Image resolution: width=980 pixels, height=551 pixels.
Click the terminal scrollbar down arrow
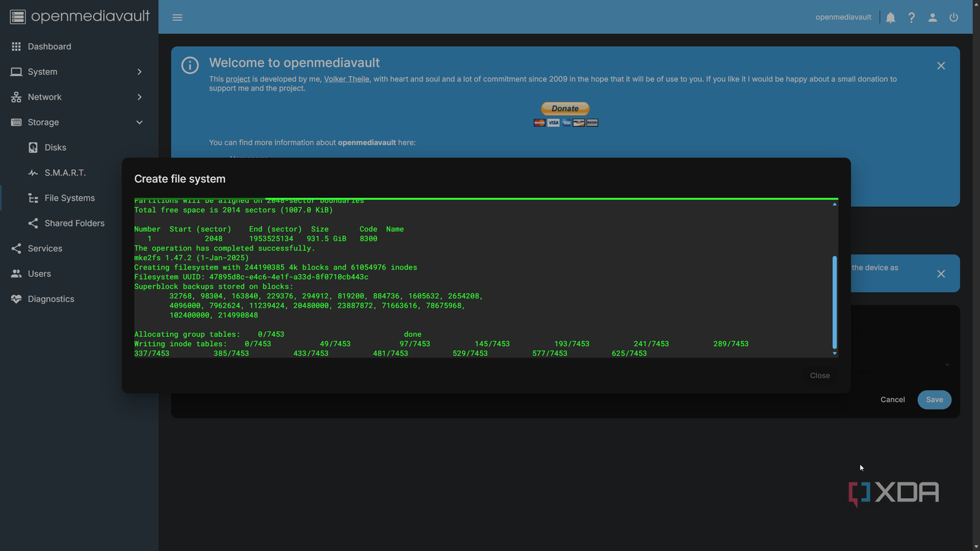tap(834, 353)
